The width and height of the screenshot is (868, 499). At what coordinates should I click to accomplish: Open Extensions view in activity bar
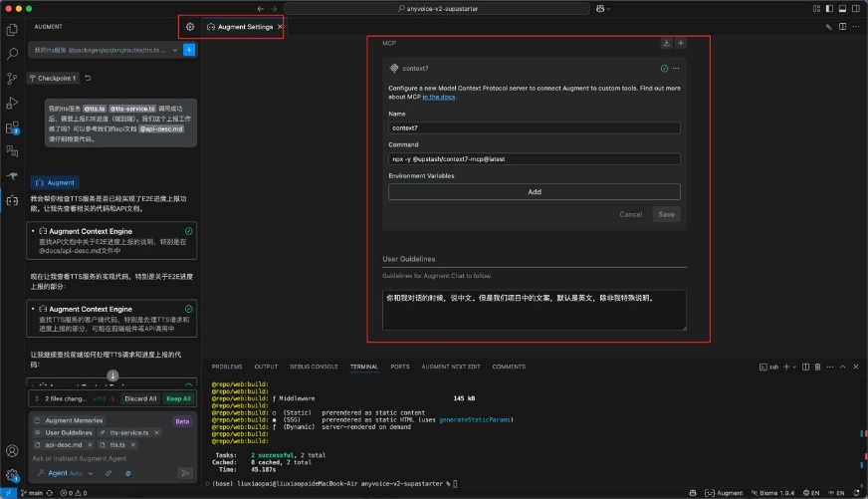pyautogui.click(x=12, y=127)
